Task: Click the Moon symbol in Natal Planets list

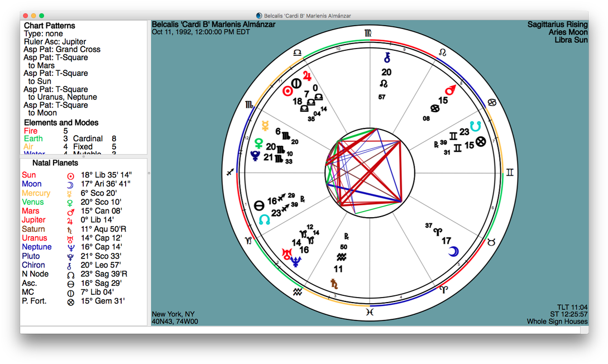Action: pos(70,185)
